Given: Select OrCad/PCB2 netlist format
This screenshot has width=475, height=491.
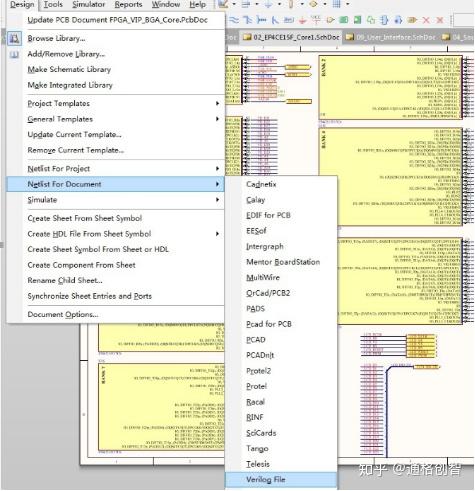Looking at the screenshot, I should [x=281, y=293].
